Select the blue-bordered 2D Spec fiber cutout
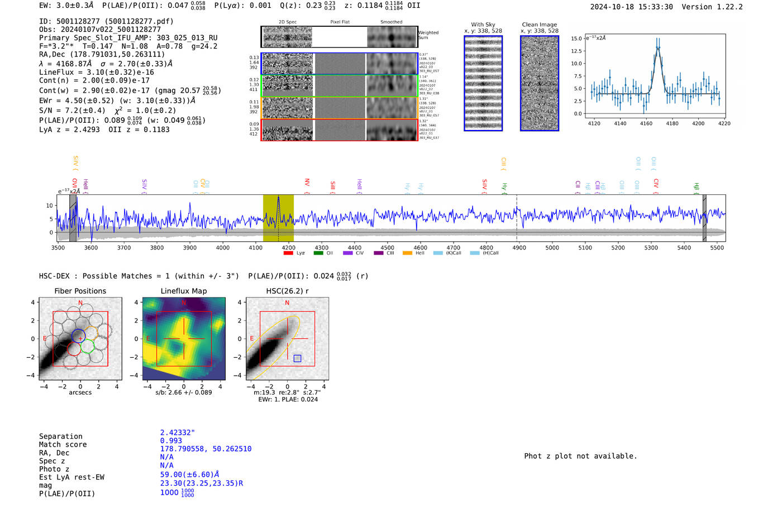The image size is (782, 532). tap(288, 64)
